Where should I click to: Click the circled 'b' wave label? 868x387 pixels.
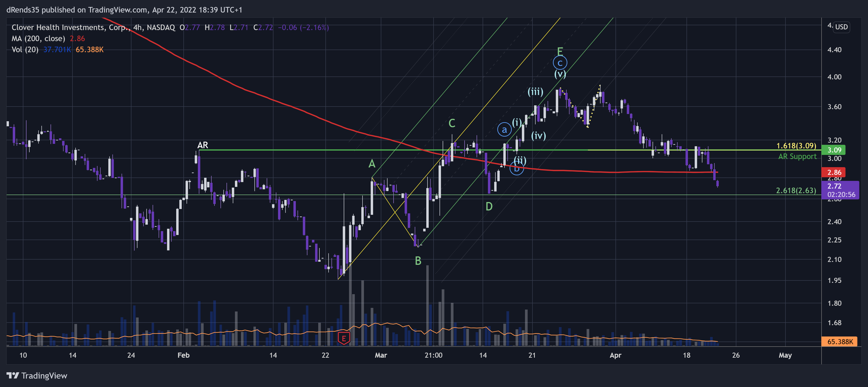(x=517, y=168)
